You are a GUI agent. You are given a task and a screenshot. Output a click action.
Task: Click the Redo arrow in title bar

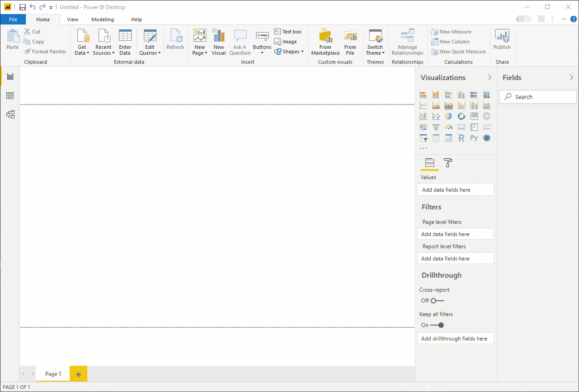pos(43,7)
